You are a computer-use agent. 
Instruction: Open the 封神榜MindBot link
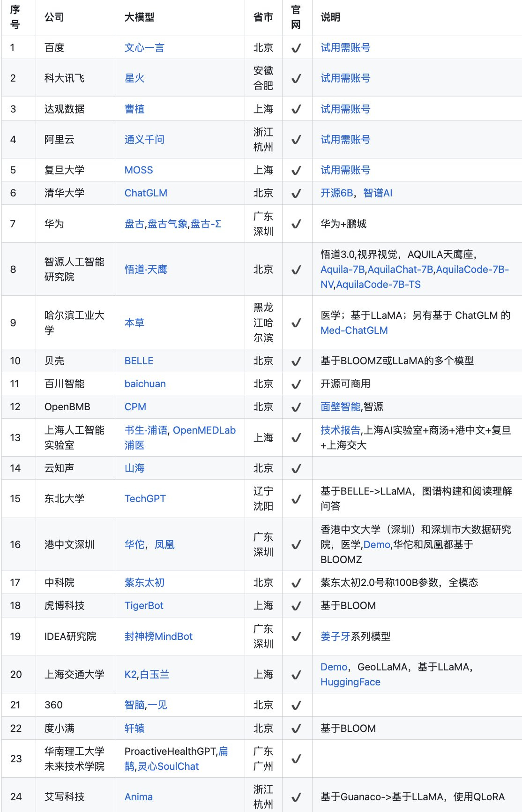pyautogui.click(x=159, y=637)
